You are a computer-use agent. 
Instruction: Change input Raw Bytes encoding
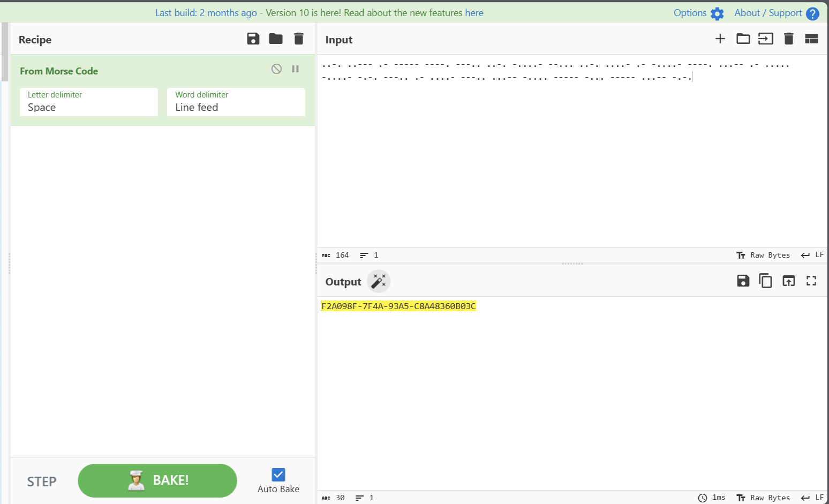coord(763,255)
